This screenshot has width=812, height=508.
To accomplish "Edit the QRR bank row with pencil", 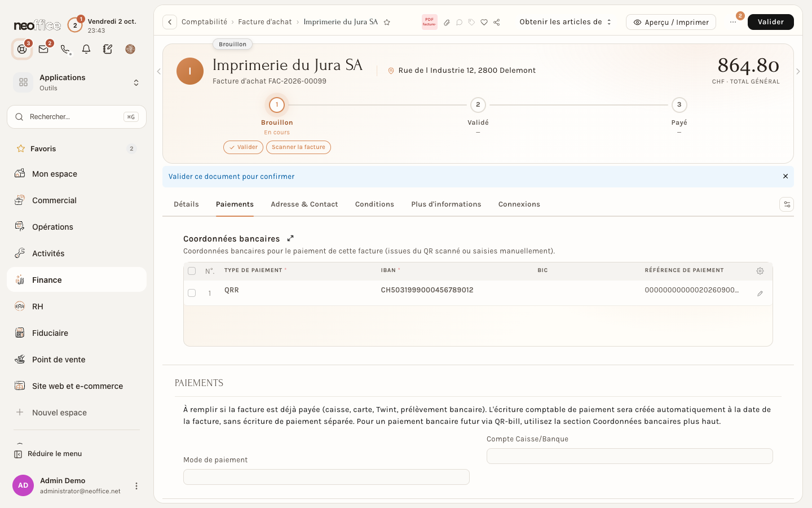I will coord(760,294).
